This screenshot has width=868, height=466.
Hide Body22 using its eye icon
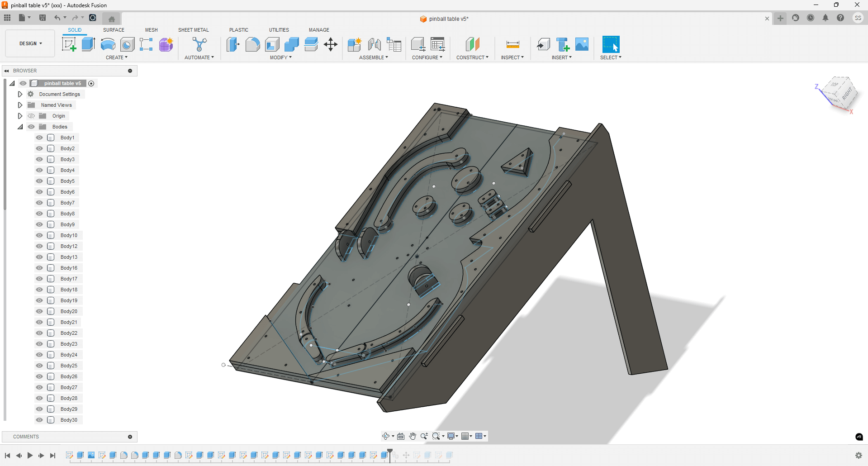click(x=39, y=333)
